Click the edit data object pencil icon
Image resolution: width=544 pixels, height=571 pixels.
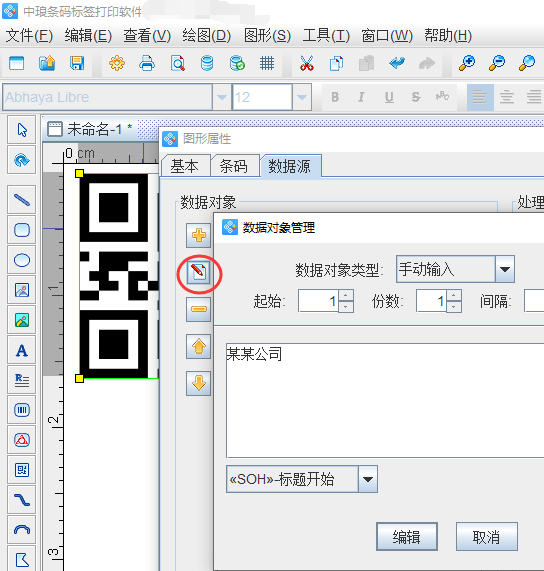(x=198, y=272)
